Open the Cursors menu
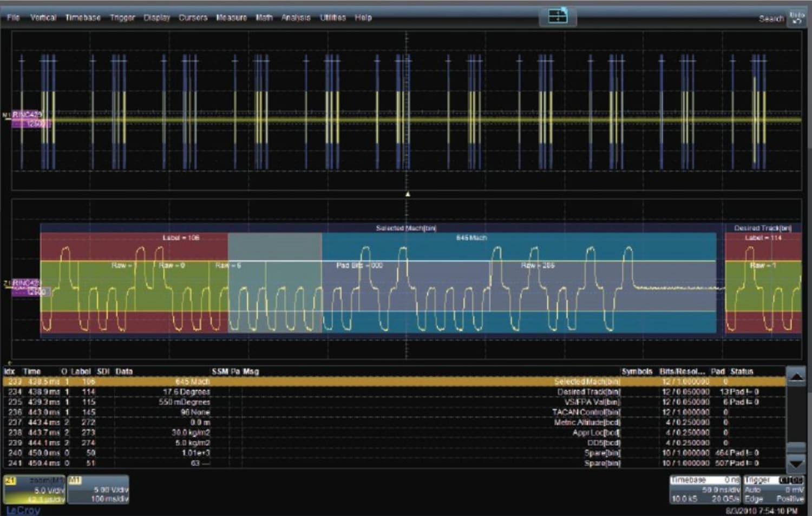 [193, 17]
